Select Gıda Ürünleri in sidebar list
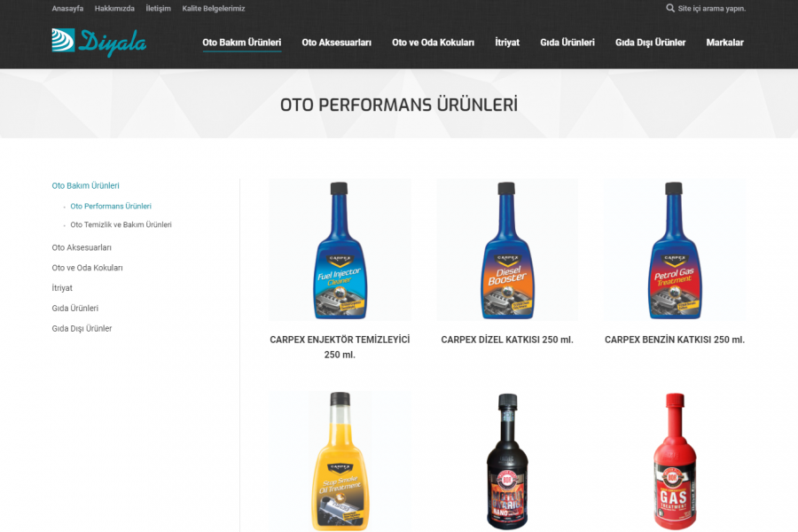 point(74,308)
